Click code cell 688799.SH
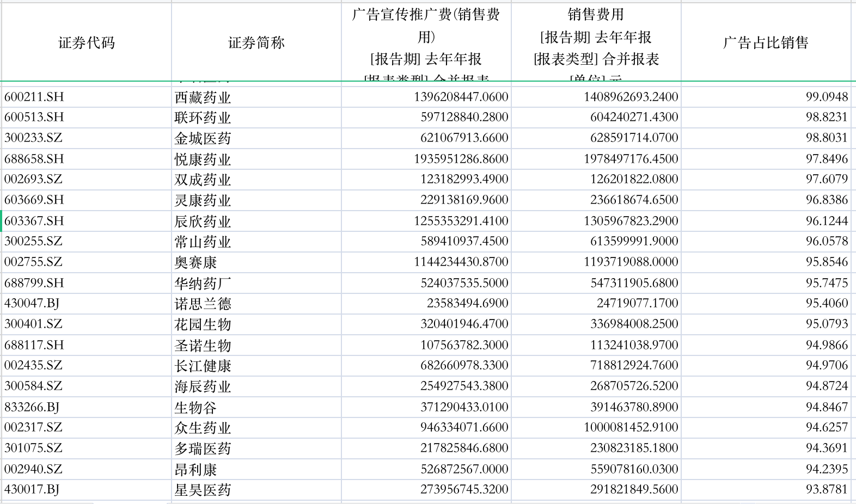This screenshot has width=856, height=504. click(87, 283)
